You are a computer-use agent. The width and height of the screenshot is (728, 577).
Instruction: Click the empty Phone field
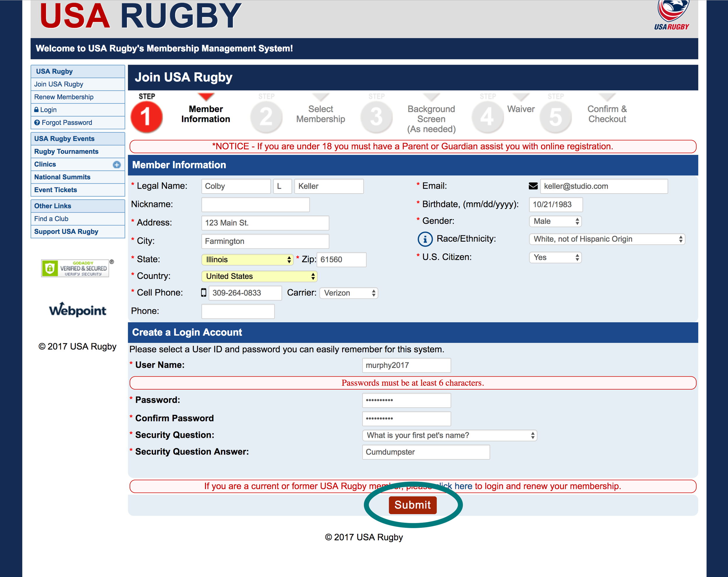[x=238, y=311]
